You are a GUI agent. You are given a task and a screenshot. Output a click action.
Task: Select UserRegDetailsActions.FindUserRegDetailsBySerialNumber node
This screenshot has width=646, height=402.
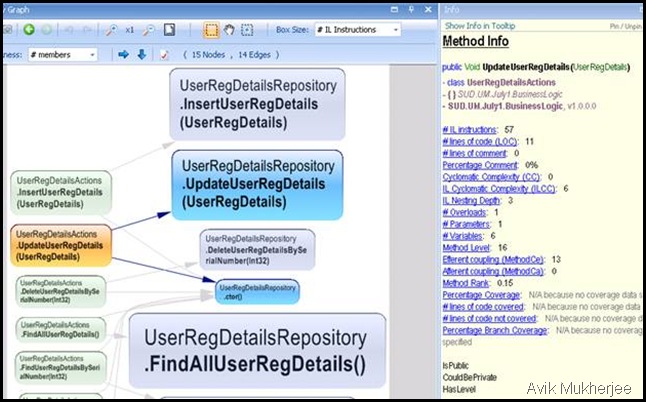point(61,367)
